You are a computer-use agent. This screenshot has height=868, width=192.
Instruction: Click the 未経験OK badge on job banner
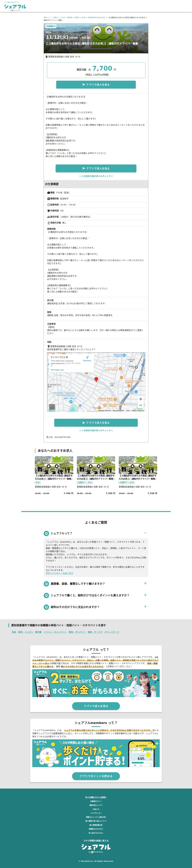51,26
